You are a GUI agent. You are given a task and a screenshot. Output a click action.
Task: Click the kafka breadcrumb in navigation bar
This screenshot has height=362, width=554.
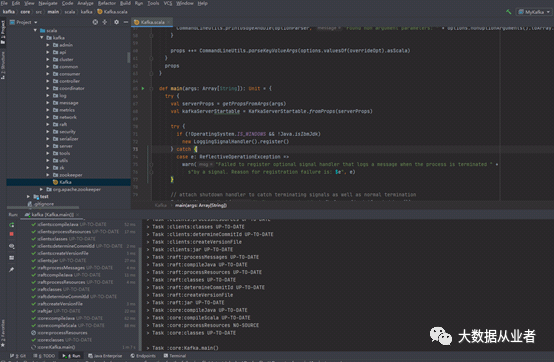[9, 12]
